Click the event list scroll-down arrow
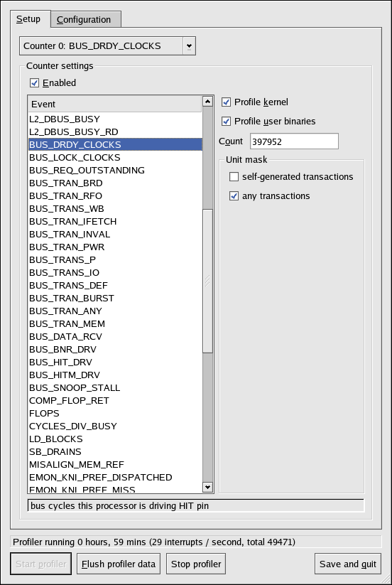This screenshot has width=392, height=585. tap(207, 486)
